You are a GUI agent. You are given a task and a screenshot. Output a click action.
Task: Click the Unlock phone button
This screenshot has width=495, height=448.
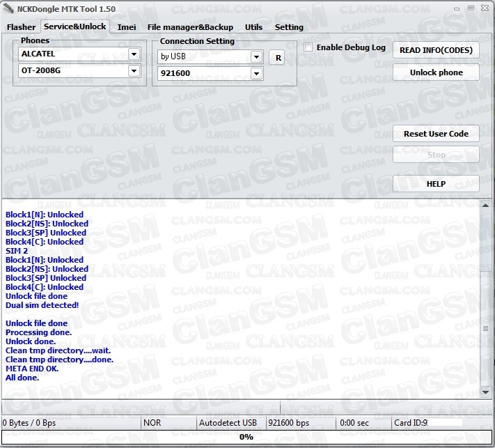(x=436, y=72)
